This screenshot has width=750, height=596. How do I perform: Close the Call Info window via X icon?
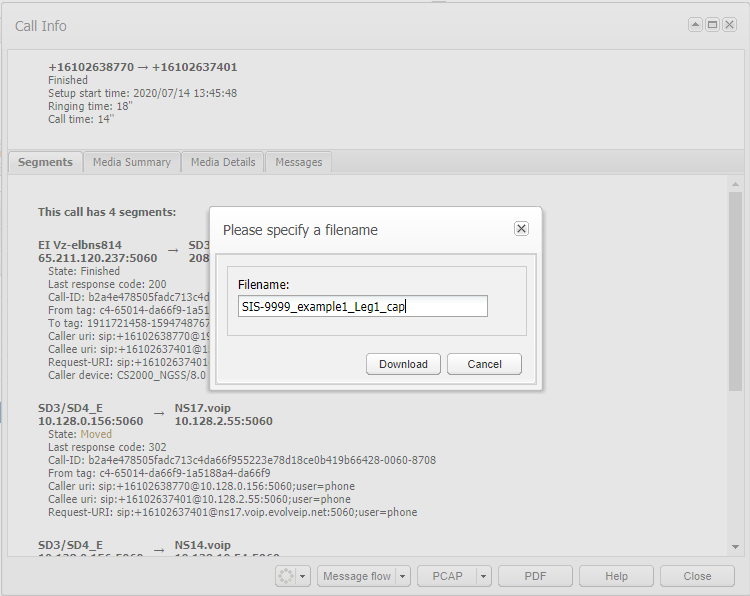(x=730, y=25)
